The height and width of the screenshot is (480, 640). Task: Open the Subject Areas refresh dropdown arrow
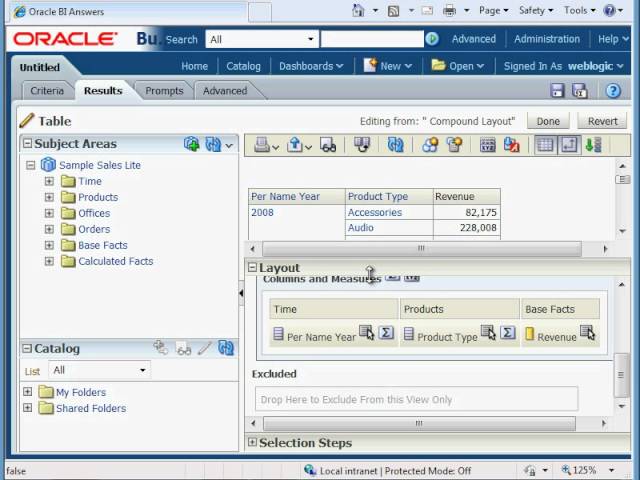tap(229, 145)
